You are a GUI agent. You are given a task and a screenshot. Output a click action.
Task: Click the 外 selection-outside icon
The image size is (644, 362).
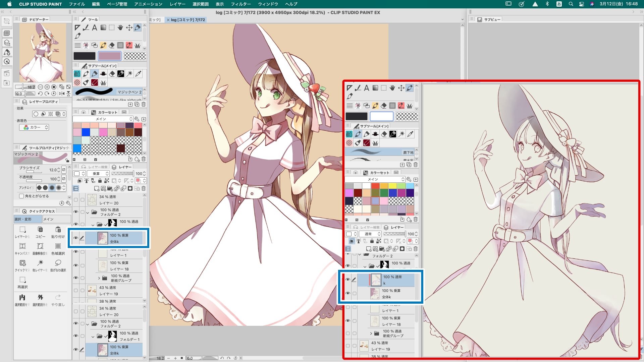(40, 297)
